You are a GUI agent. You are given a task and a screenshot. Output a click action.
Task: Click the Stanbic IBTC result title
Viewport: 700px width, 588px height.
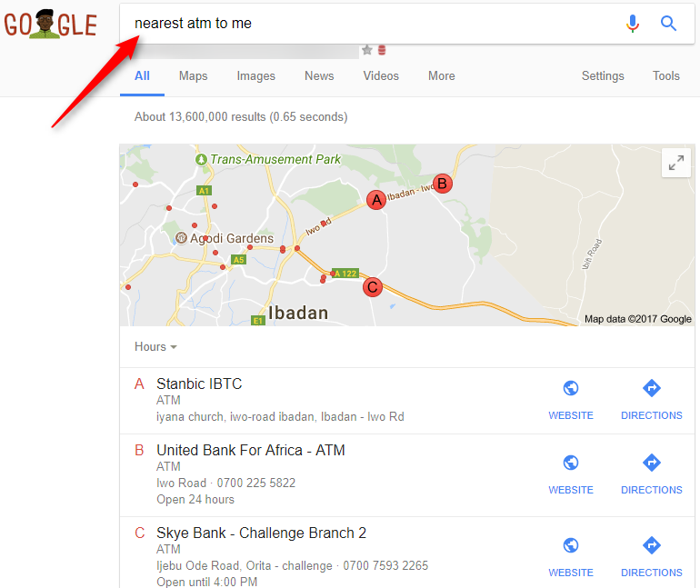point(199,384)
